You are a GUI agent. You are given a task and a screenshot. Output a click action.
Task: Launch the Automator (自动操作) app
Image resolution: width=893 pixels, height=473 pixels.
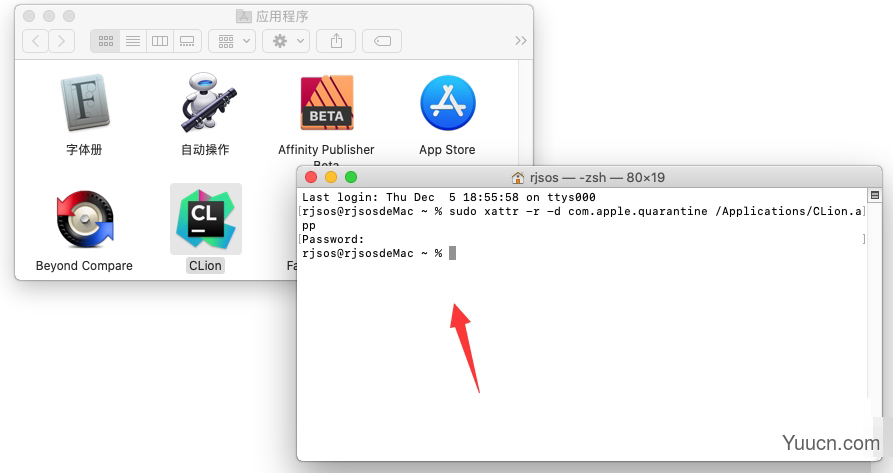pyautogui.click(x=205, y=104)
